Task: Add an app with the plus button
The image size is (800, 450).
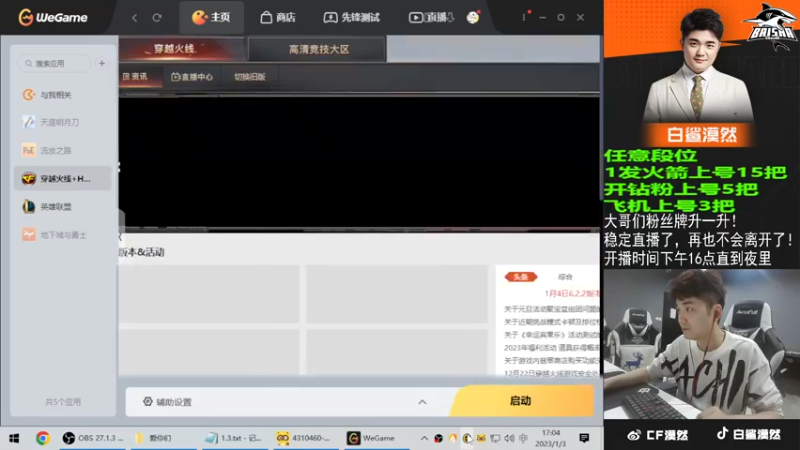Action: click(x=102, y=63)
